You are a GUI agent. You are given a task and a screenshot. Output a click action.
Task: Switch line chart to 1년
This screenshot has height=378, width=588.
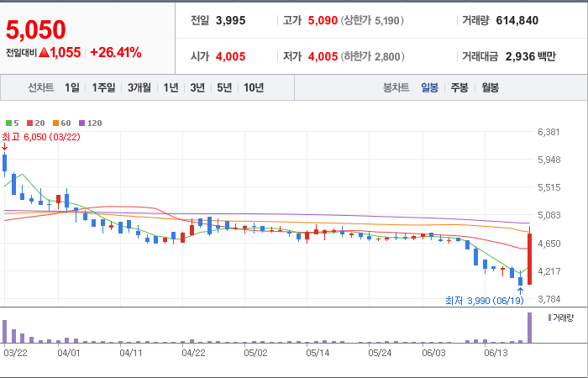(171, 87)
